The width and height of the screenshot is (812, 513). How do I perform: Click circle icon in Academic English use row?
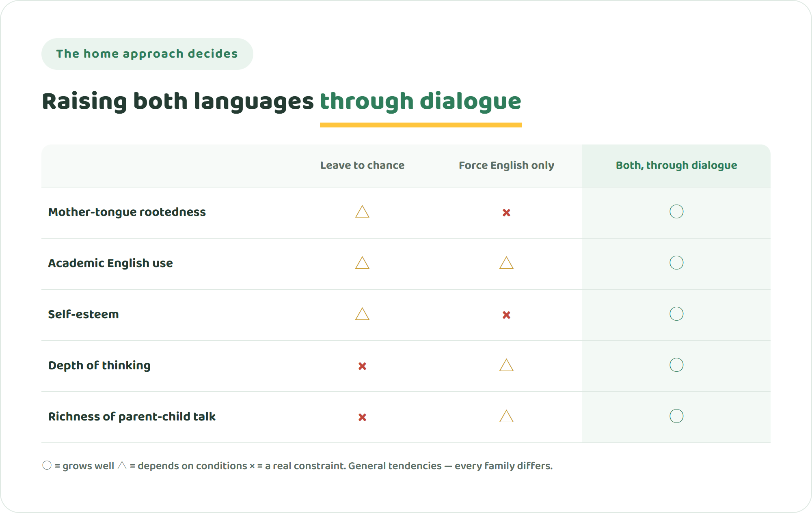pyautogui.click(x=676, y=263)
